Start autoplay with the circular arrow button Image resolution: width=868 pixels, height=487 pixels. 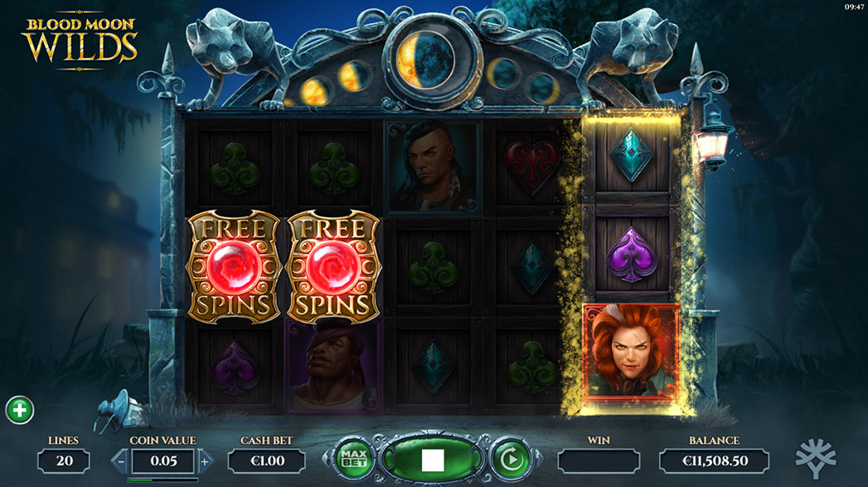pos(511,459)
